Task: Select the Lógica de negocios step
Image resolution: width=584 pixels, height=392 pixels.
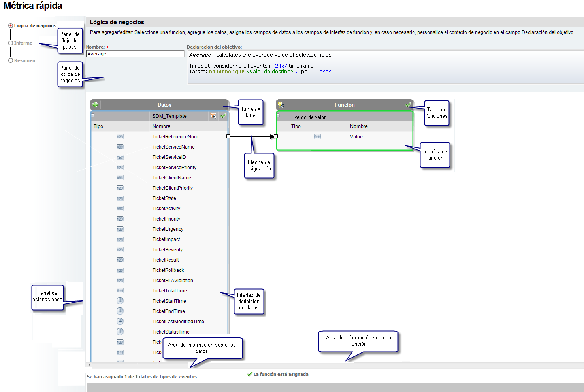Action: tap(11, 26)
